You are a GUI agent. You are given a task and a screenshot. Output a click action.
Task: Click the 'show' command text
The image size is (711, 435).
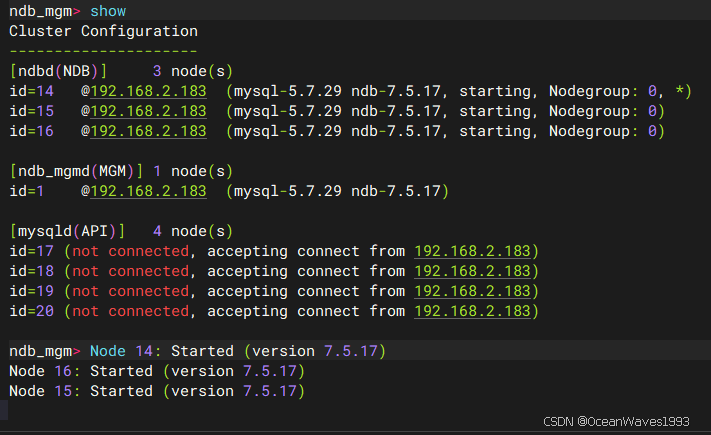pos(108,11)
